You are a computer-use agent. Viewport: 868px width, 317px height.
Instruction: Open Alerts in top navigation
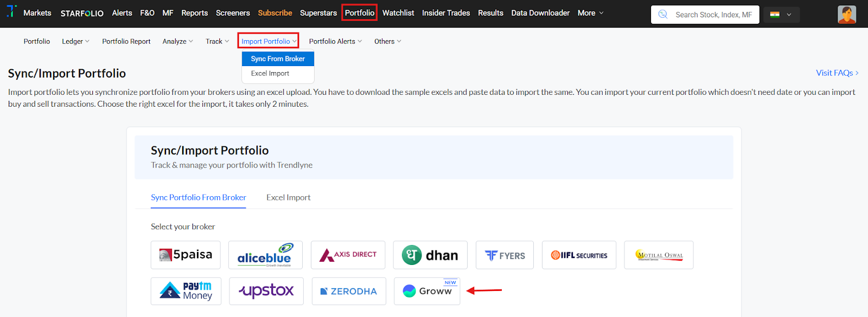point(122,13)
